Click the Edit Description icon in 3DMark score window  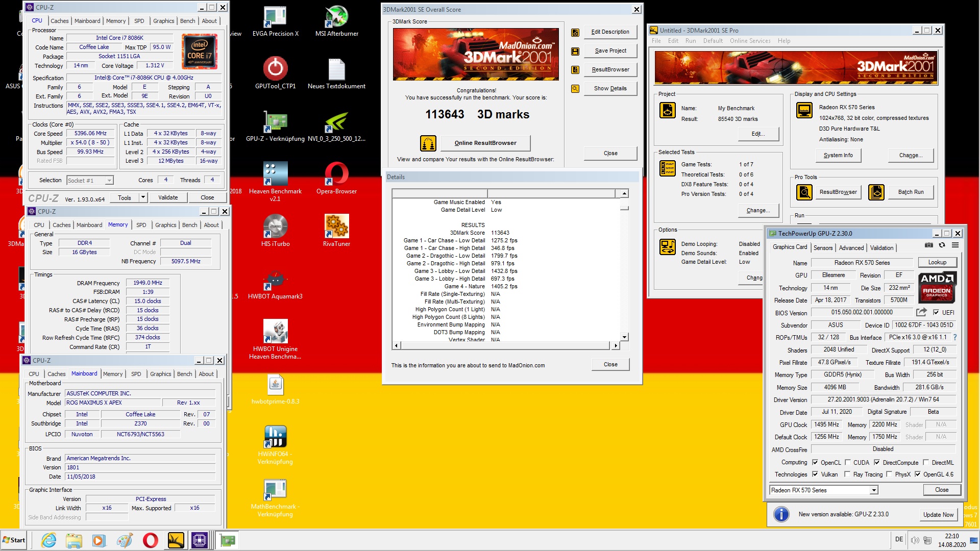[x=575, y=32]
